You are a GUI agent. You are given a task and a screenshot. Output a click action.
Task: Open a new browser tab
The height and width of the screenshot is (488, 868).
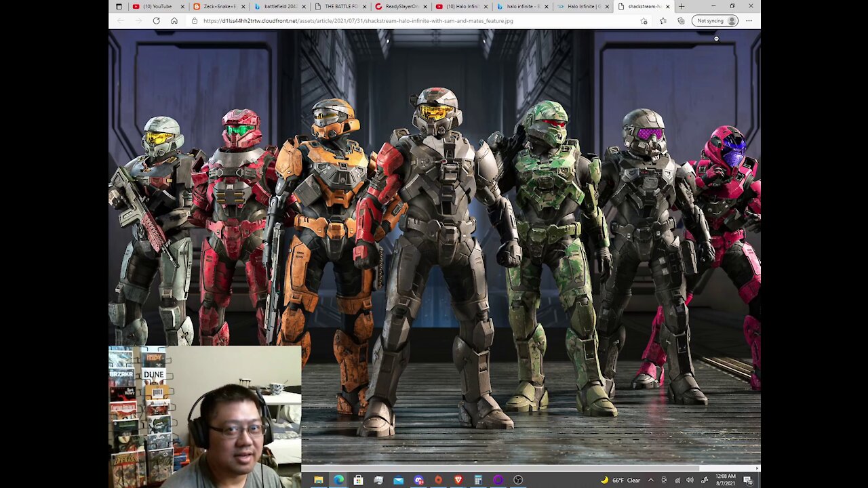[682, 6]
